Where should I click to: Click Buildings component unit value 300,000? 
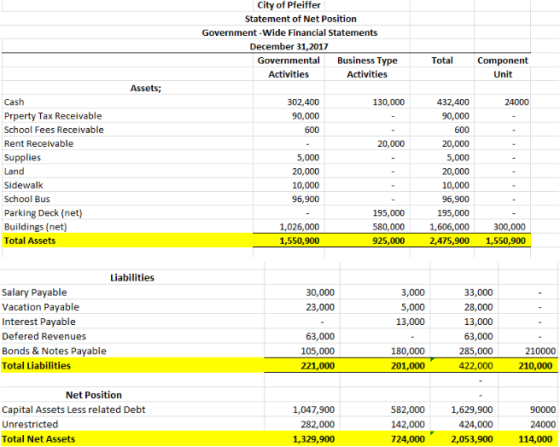click(x=510, y=227)
